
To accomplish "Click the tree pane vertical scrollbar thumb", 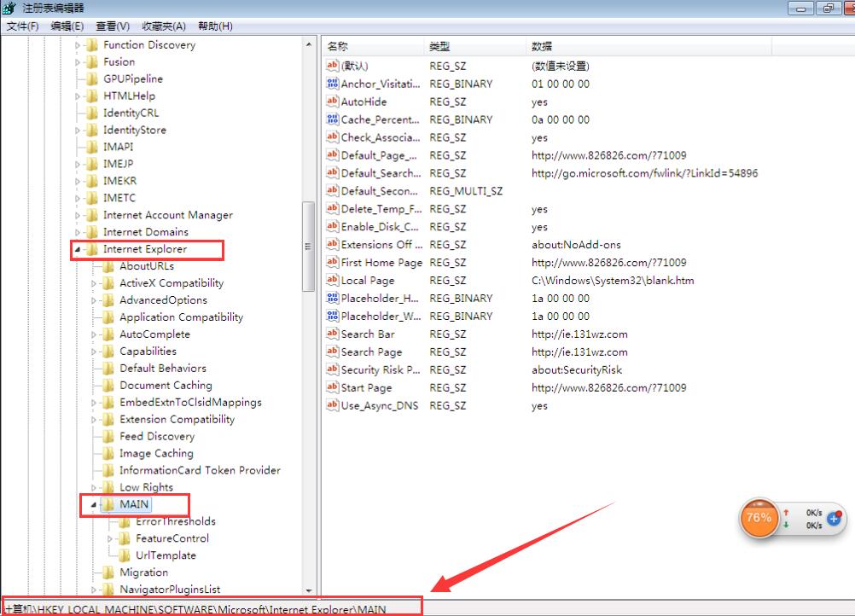I will 309,247.
